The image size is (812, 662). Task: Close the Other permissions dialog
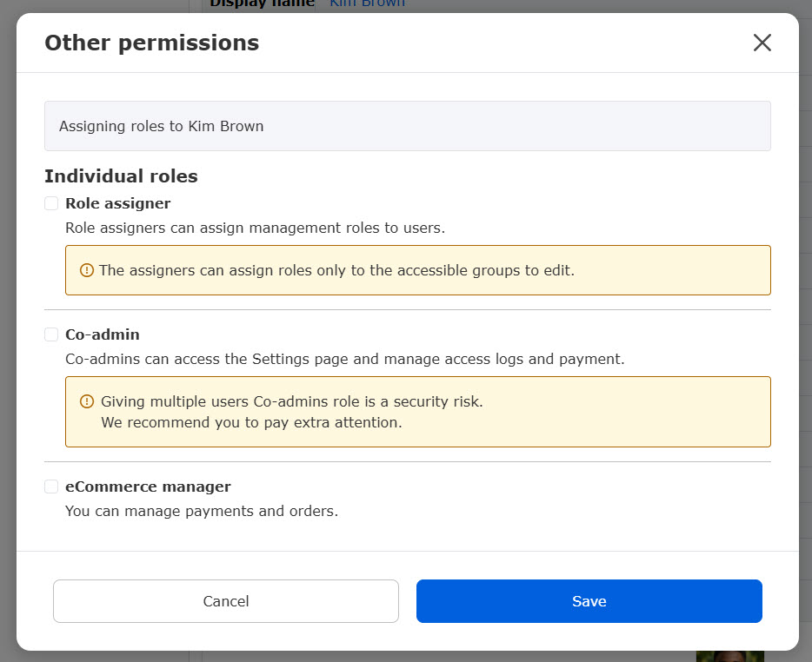762,43
